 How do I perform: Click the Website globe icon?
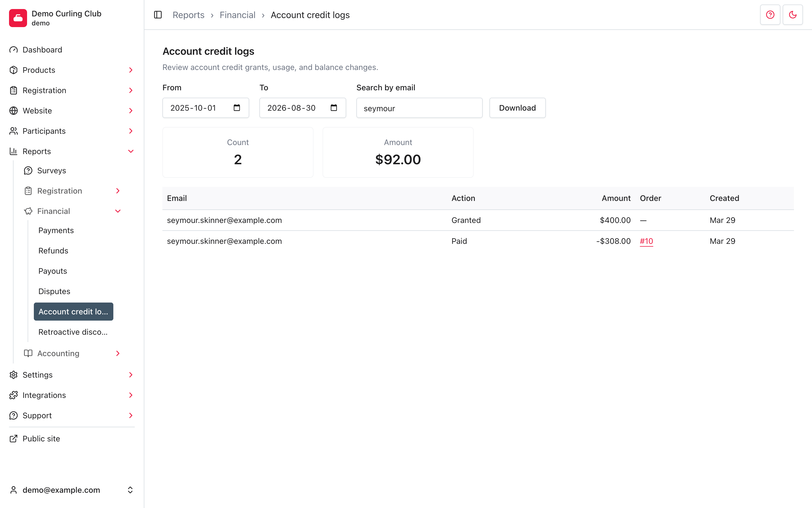point(14,111)
